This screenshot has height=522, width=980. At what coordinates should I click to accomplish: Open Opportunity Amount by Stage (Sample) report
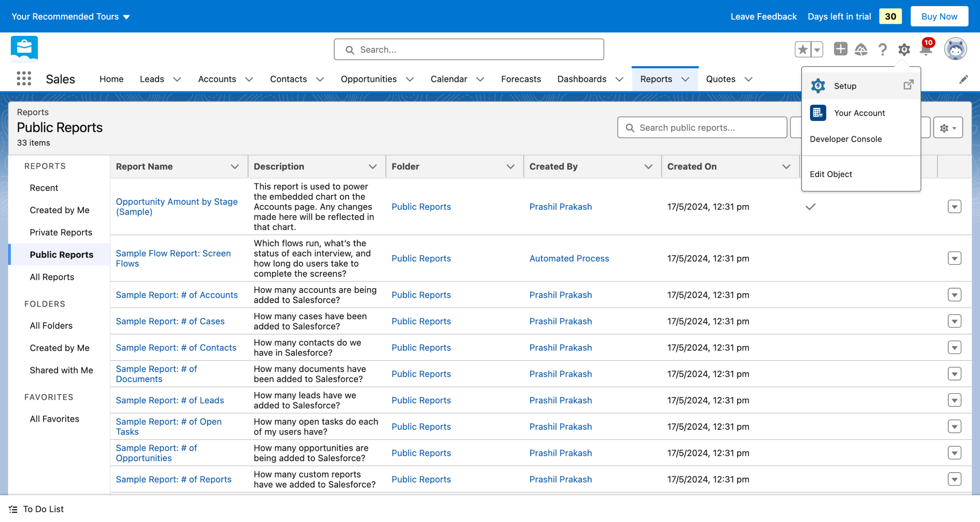coord(176,207)
